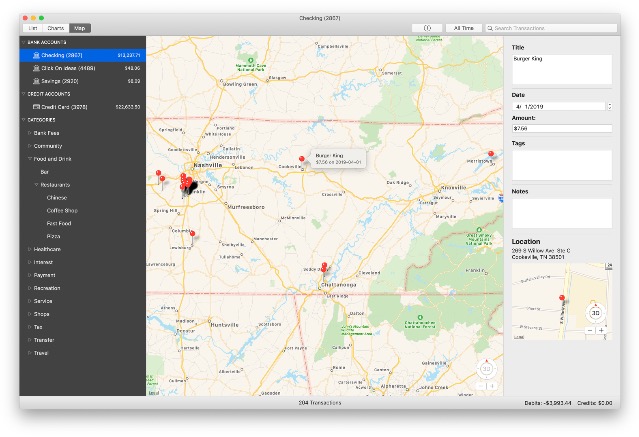Toggle 3D on the location mini map
This screenshot has height=437, width=639.
click(595, 313)
